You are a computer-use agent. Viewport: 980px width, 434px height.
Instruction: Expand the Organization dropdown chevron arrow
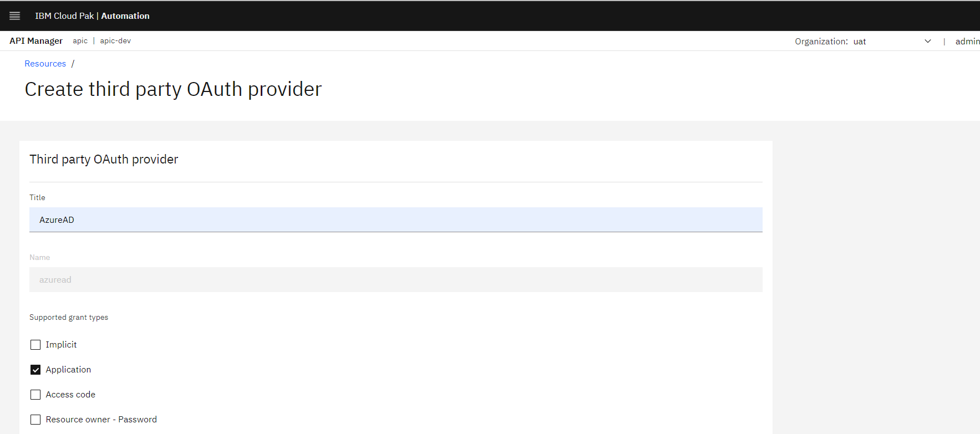tap(928, 42)
